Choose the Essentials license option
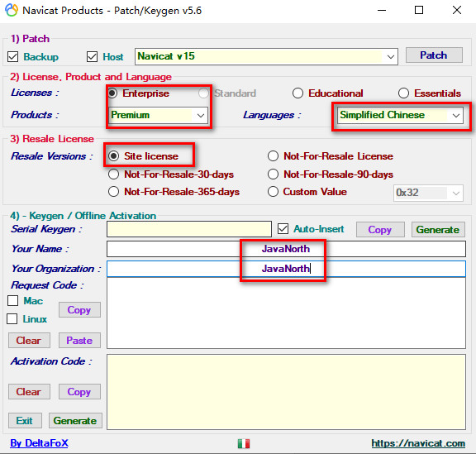 click(403, 93)
